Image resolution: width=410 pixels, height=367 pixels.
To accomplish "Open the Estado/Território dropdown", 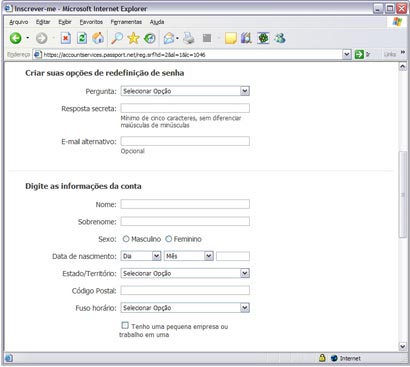I will [185, 273].
